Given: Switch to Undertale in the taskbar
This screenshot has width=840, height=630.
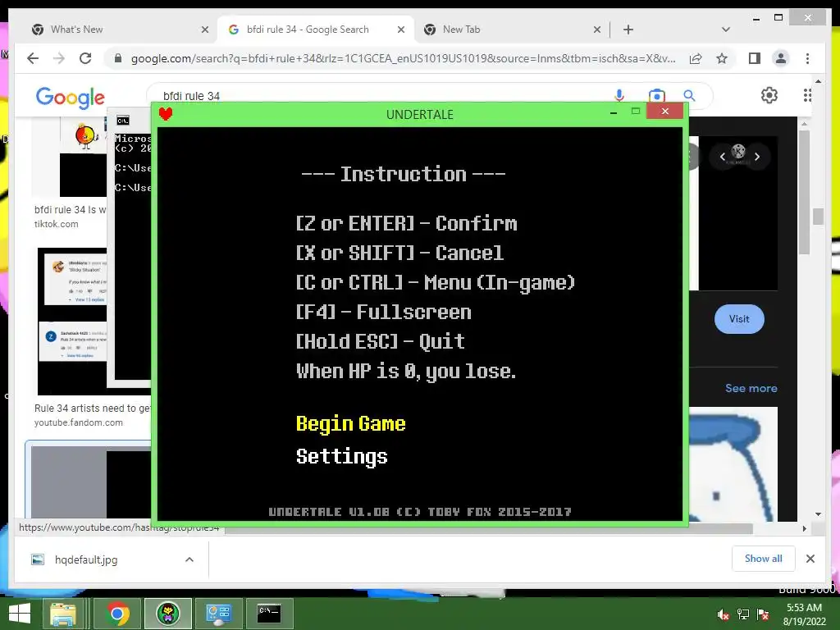Looking at the screenshot, I should [167, 614].
